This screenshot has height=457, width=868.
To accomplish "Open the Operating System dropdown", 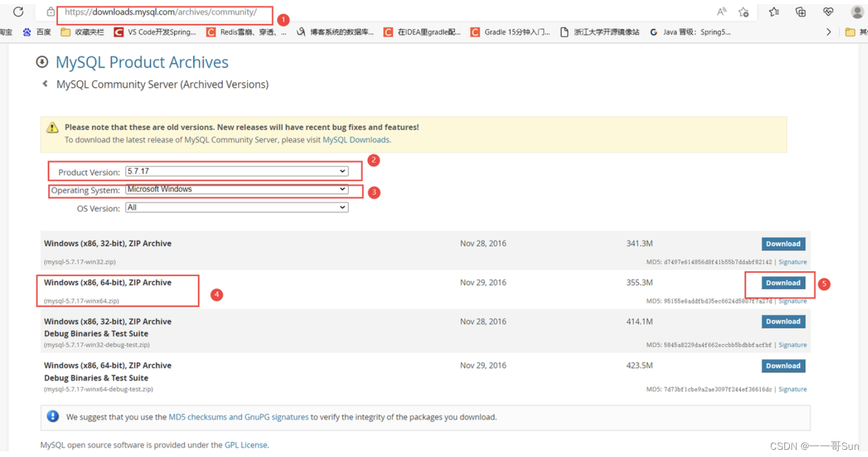I will click(236, 189).
